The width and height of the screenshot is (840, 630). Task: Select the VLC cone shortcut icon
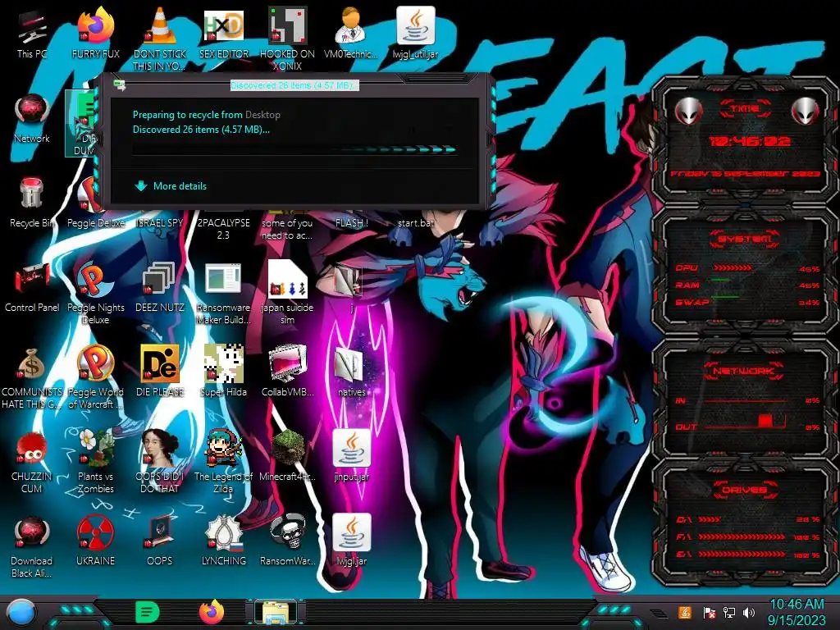159,27
